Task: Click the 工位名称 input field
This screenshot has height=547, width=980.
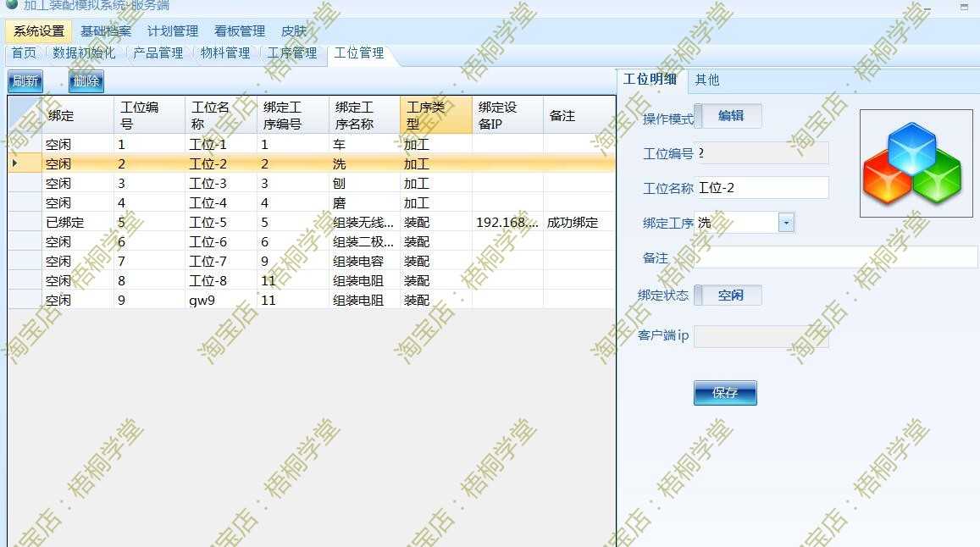Action: coord(761,187)
